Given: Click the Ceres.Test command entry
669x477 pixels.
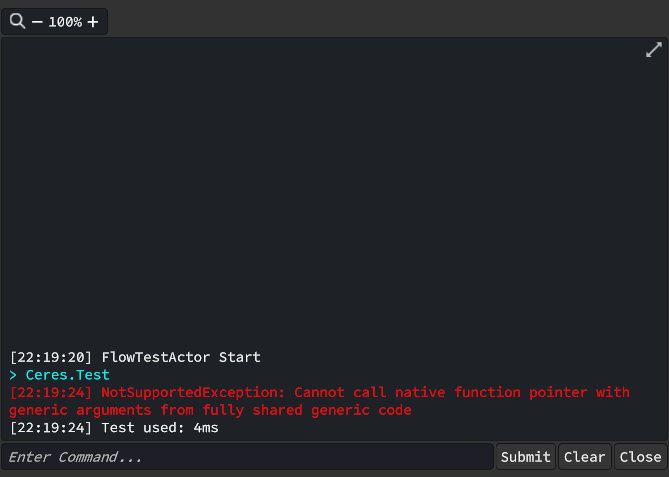Looking at the screenshot, I should click(68, 375).
